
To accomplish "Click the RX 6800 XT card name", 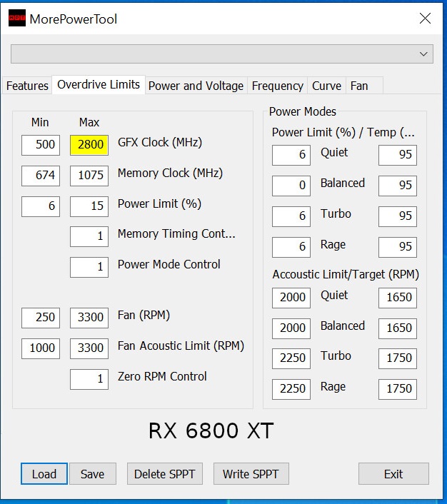I will 211,430.
